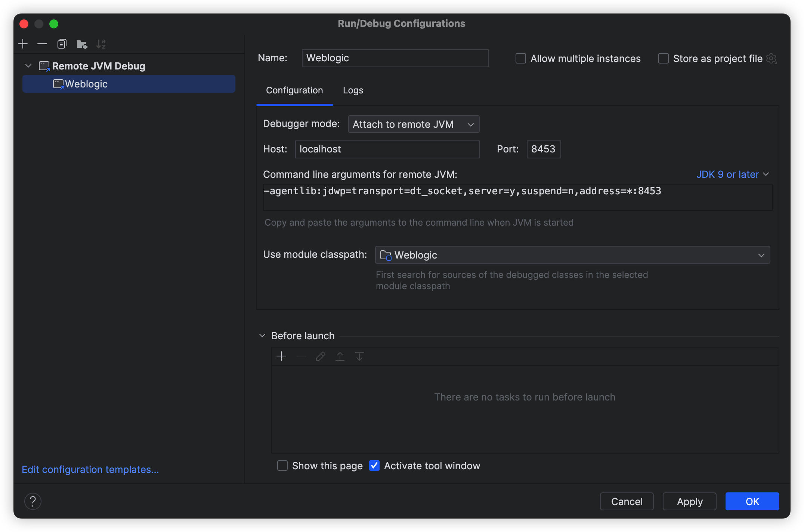Viewport: 804px width, 532px height.
Task: Check Store as project file
Action: click(664, 59)
